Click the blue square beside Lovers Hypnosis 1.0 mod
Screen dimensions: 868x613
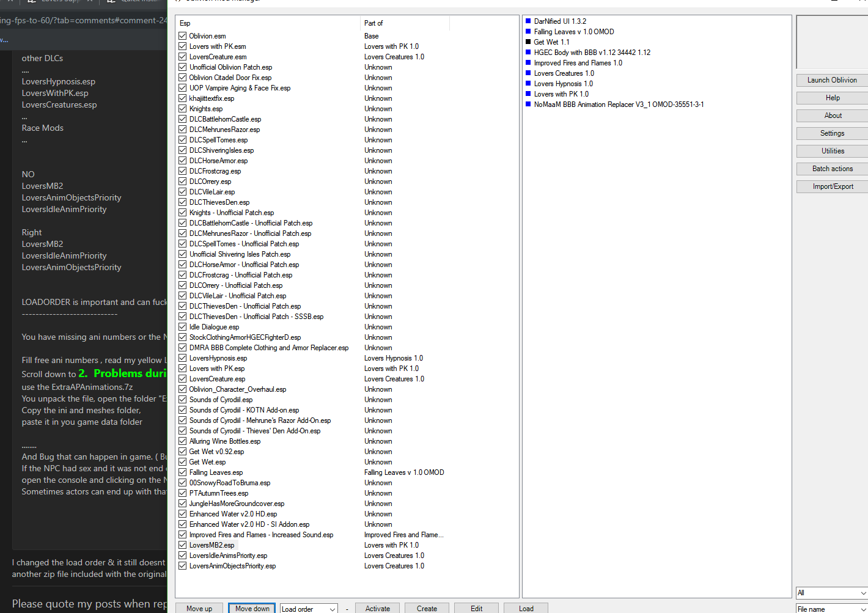click(x=528, y=83)
